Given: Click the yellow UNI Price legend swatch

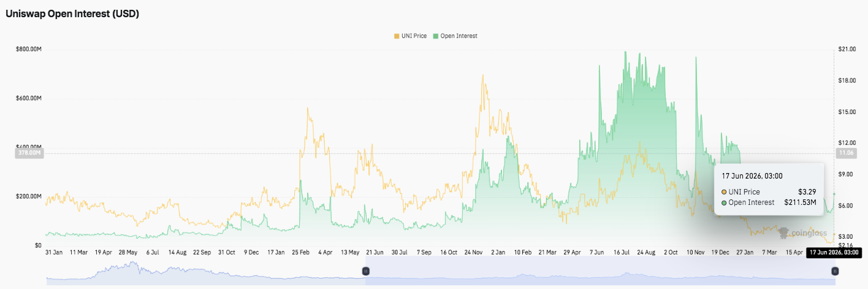Looking at the screenshot, I should tap(396, 36).
